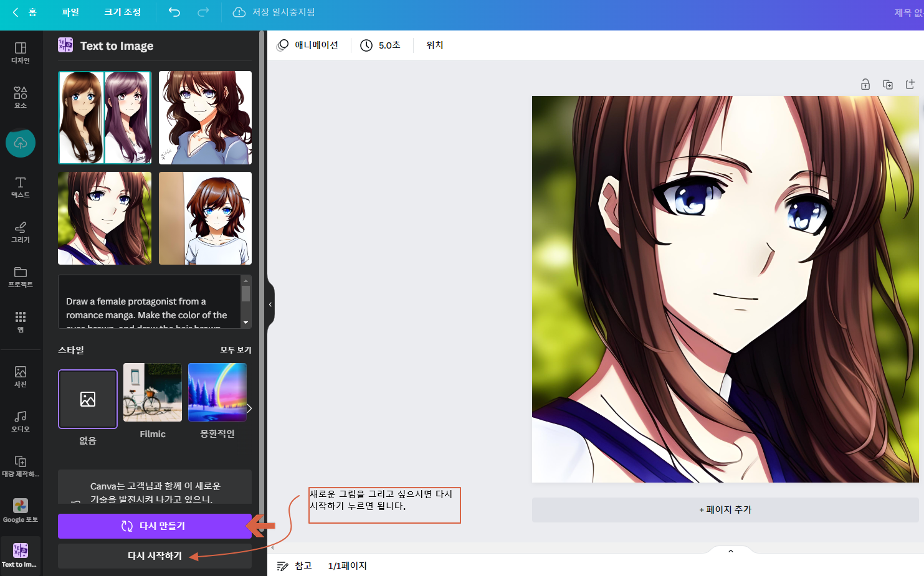Click the cloud upload icon in sidebar
The width and height of the screenshot is (924, 576).
pyautogui.click(x=21, y=143)
